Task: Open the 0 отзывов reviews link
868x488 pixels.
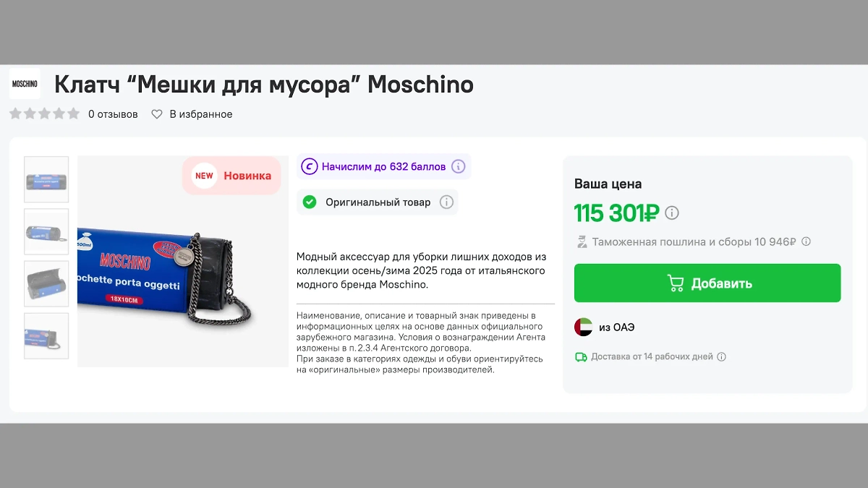Action: 113,114
